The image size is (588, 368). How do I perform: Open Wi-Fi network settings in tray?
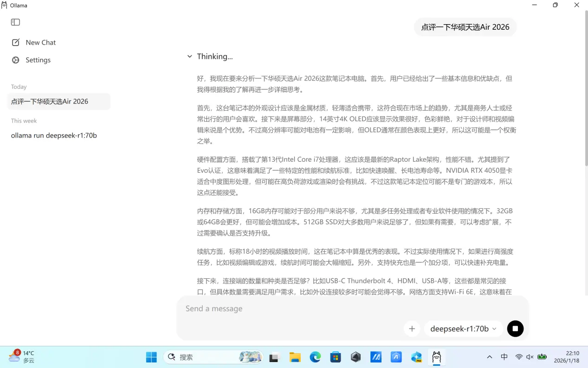click(x=519, y=357)
